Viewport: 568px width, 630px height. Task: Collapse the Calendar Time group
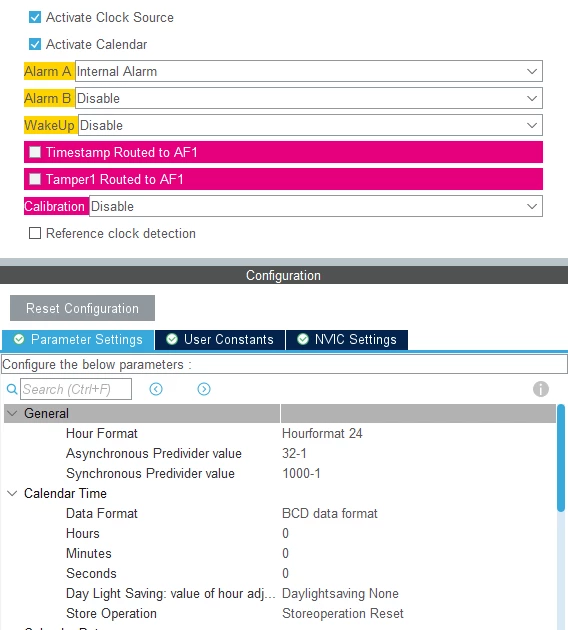[x=12, y=493]
